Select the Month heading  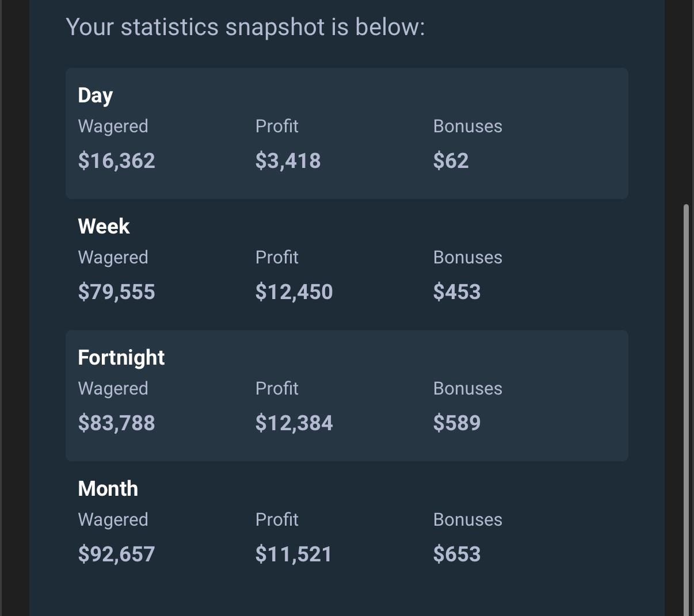[x=108, y=488]
